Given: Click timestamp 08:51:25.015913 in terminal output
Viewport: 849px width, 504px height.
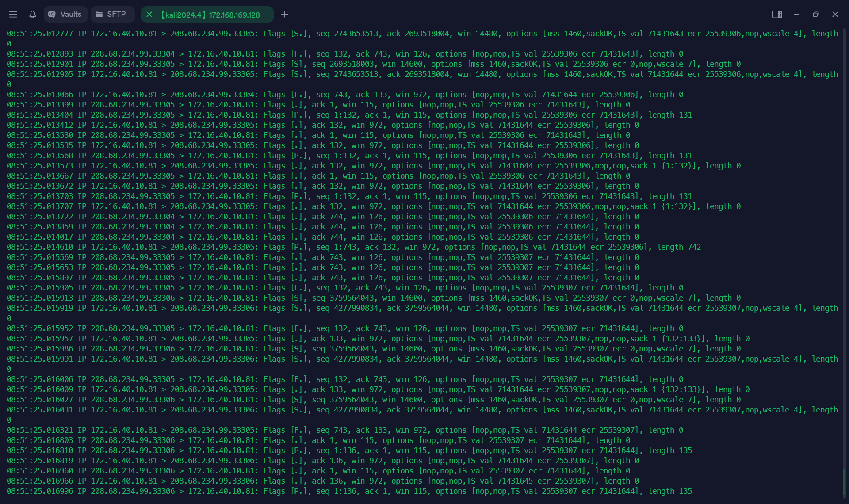Looking at the screenshot, I should point(40,298).
